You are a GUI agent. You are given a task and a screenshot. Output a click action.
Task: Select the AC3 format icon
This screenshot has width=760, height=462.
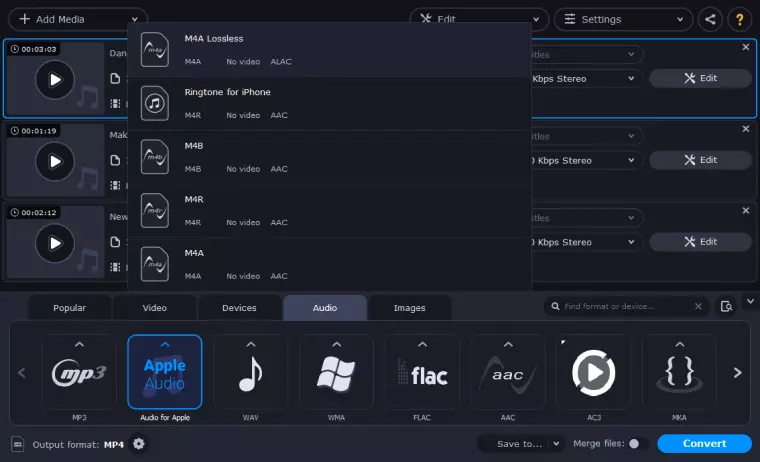pos(594,372)
